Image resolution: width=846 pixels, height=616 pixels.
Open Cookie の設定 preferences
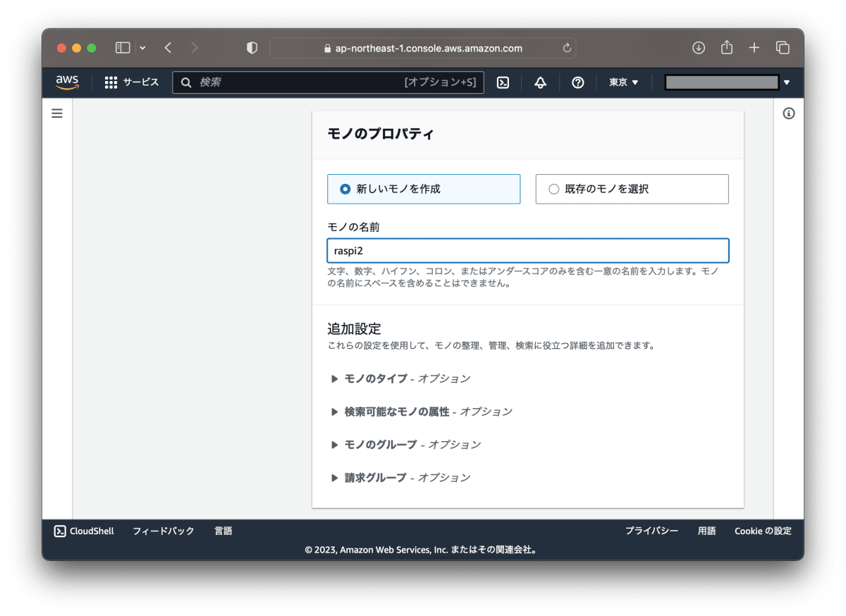click(x=763, y=531)
